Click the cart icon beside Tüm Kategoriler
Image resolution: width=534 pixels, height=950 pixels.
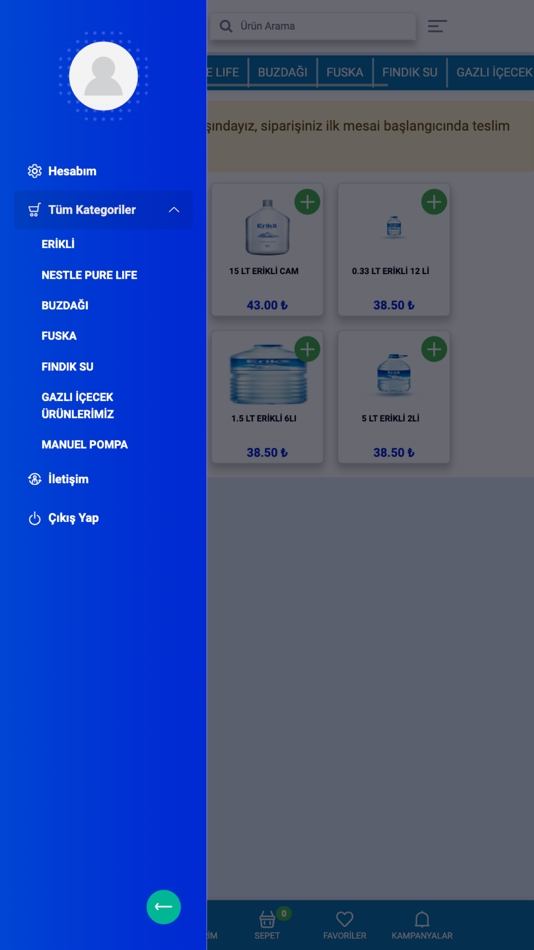[35, 210]
